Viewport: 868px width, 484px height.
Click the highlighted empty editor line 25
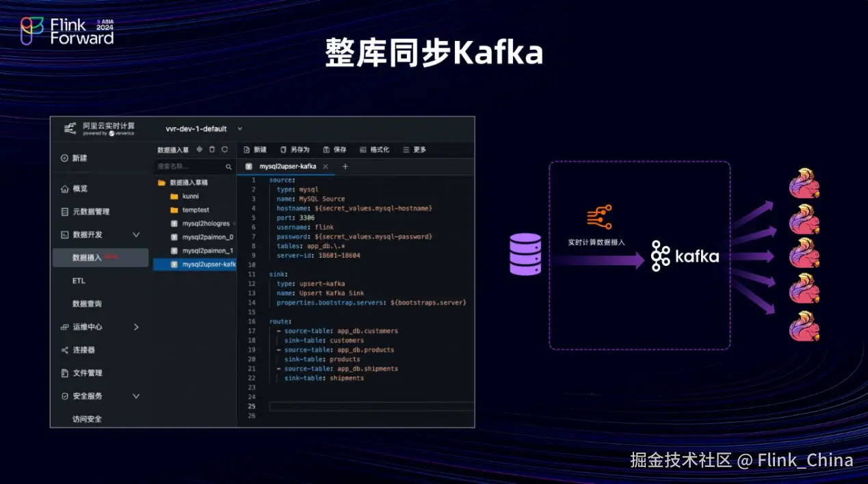pyautogui.click(x=371, y=407)
